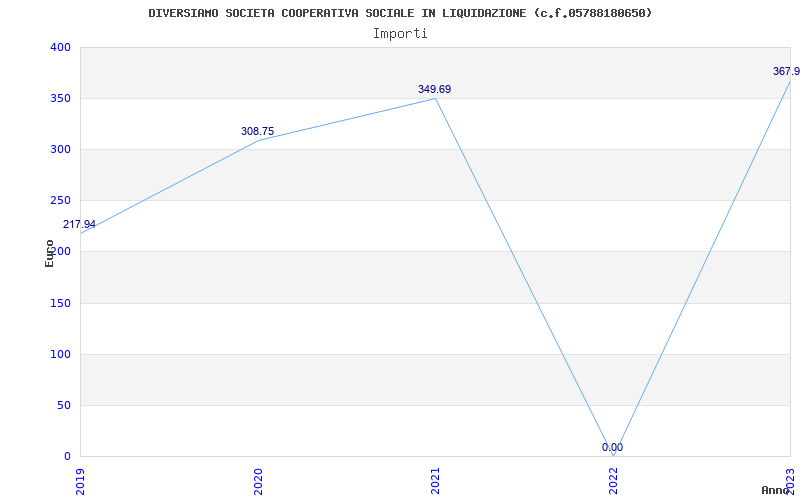Select the 349.69 data point label
The height and width of the screenshot is (500, 800).
pyautogui.click(x=434, y=89)
